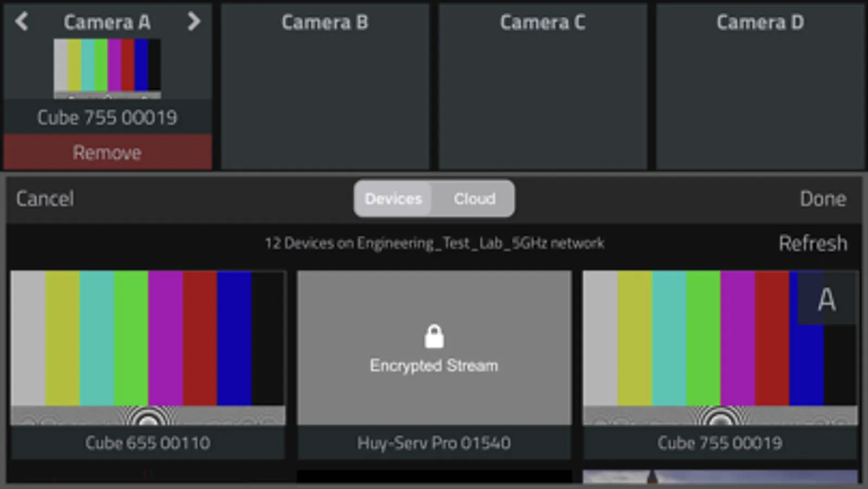Select the Camera C slot

pos(542,87)
